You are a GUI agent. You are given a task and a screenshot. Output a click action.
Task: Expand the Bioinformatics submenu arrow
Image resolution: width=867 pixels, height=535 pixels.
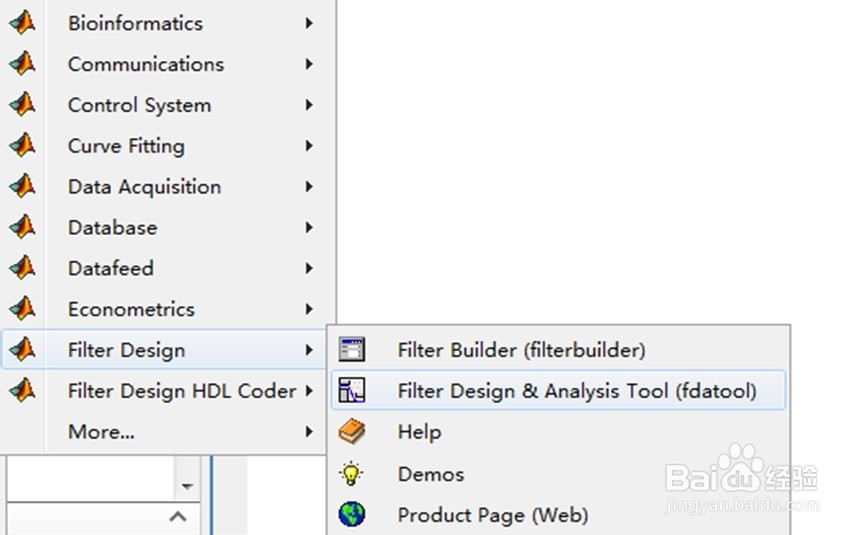[309, 23]
